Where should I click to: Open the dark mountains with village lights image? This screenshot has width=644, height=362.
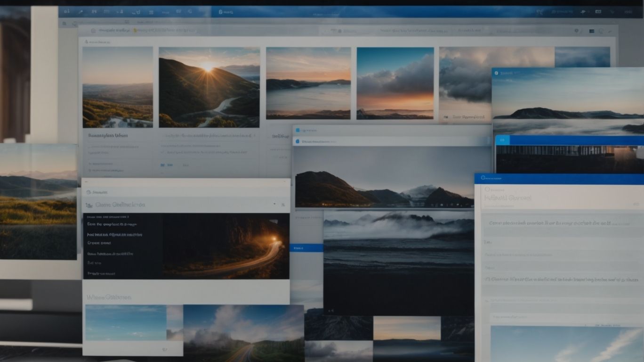[384, 177]
